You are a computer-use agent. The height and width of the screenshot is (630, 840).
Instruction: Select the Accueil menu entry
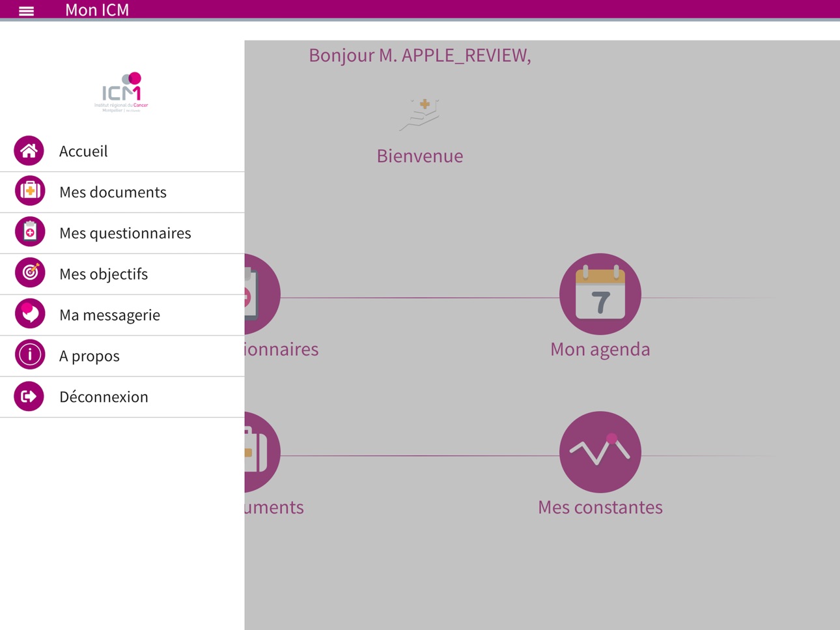(122, 151)
